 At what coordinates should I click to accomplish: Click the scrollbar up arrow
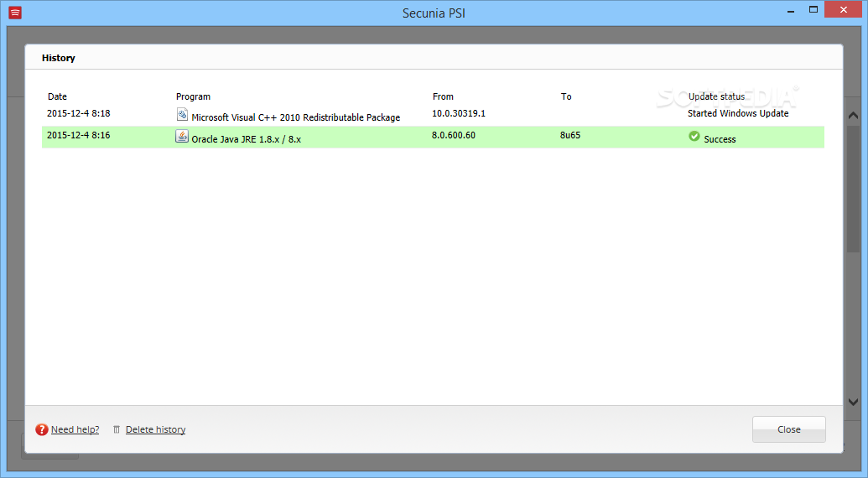pos(853,116)
